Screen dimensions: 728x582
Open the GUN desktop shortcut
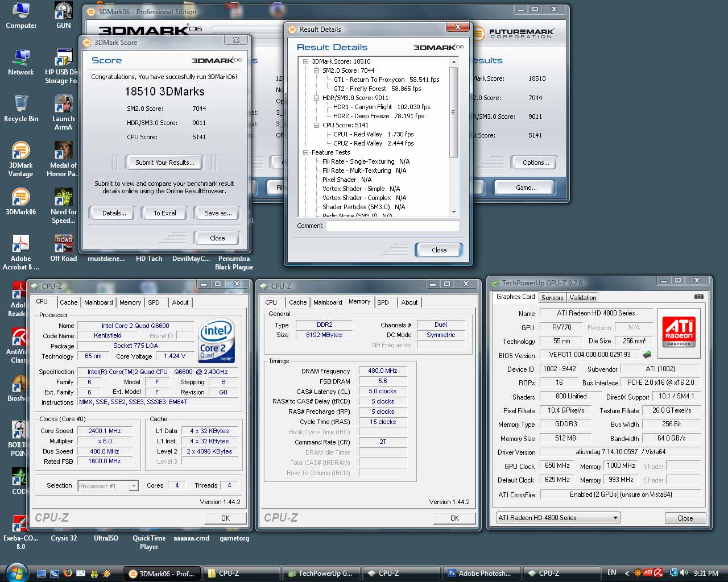point(63,16)
